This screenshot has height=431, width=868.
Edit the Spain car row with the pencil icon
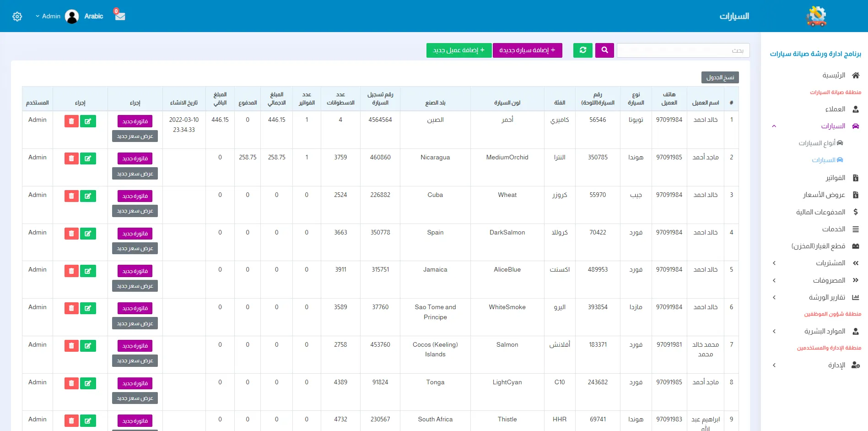click(88, 234)
